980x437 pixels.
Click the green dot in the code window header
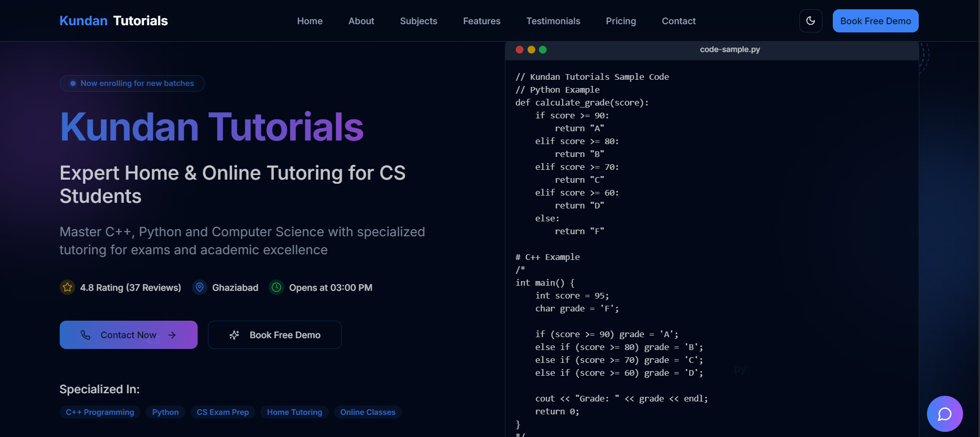pyautogui.click(x=542, y=49)
